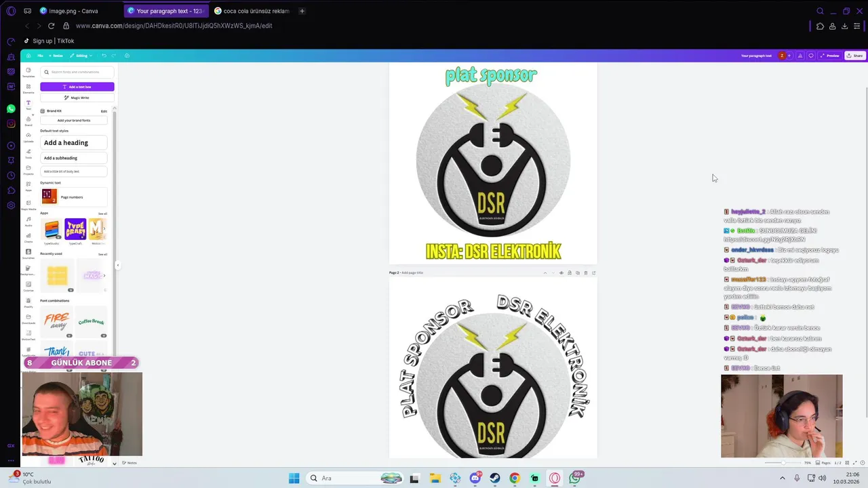
Task: Click the Magic Write button
Action: click(77, 98)
